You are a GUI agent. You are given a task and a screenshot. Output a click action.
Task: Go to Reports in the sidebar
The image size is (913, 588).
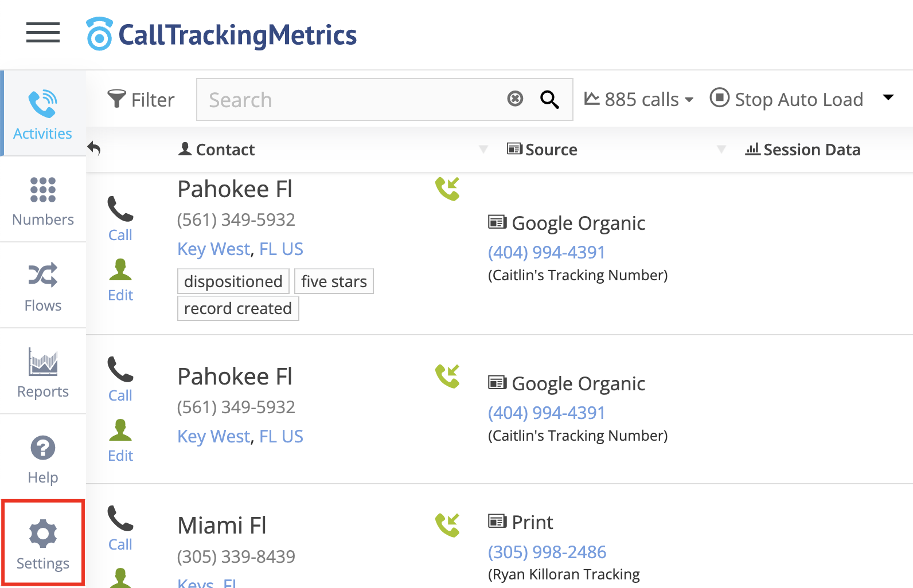tap(43, 372)
